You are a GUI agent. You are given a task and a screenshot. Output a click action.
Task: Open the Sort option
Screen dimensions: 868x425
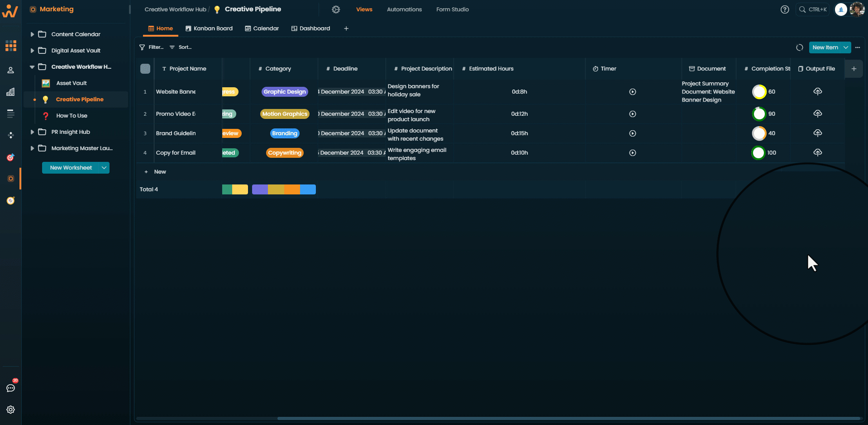(181, 47)
